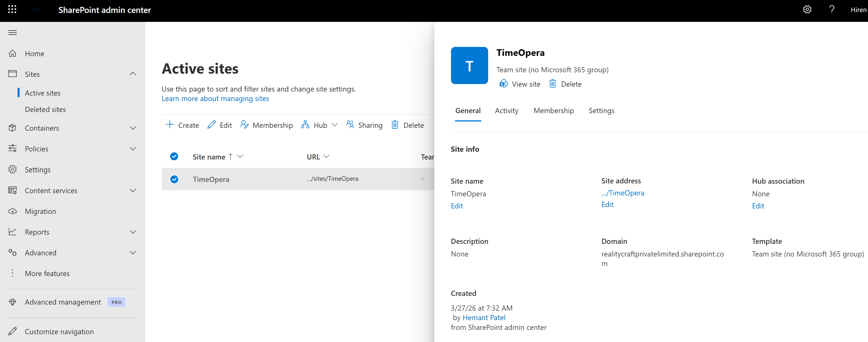The image size is (868, 342).
Task: Open the Hiren account menu
Action: pos(858,10)
